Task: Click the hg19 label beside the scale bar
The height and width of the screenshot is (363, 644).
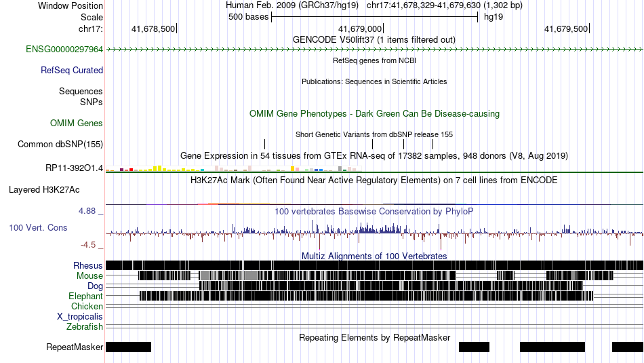Action: 494,17
